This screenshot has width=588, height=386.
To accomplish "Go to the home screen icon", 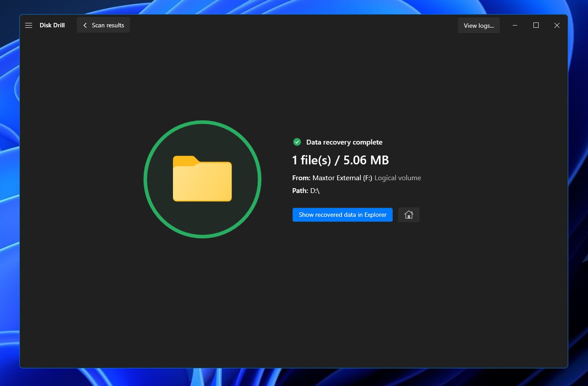I will 409,215.
